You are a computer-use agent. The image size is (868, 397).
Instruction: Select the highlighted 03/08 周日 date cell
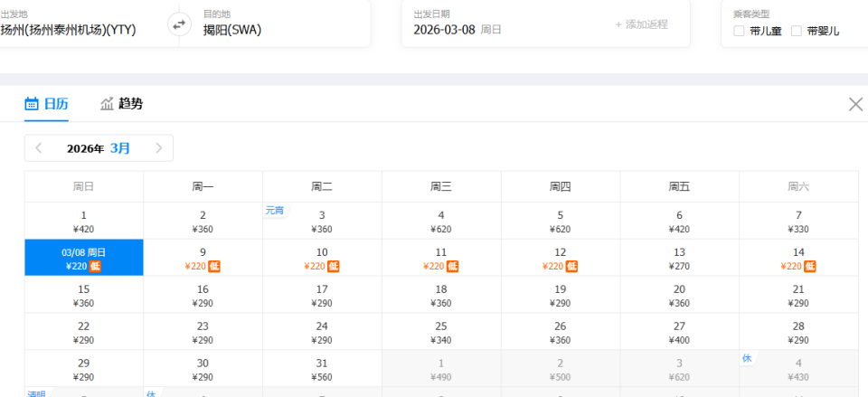point(83,259)
